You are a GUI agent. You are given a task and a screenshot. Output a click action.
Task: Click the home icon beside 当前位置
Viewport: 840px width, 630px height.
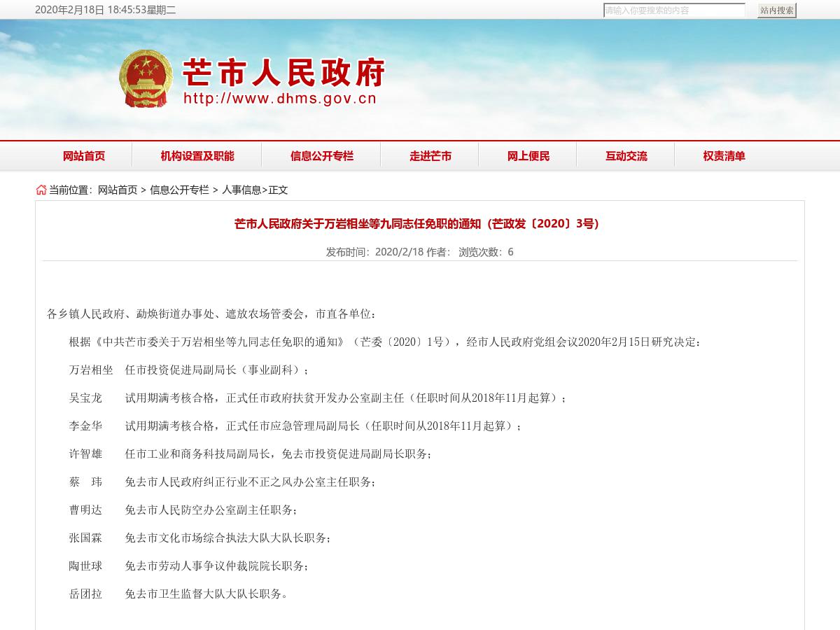(x=41, y=190)
